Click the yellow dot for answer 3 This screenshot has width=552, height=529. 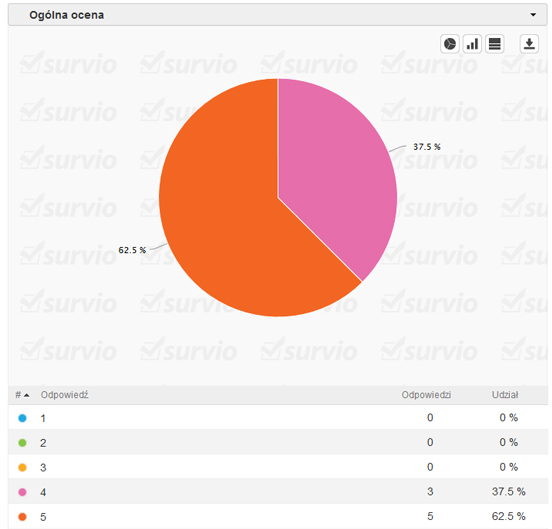[x=22, y=467]
